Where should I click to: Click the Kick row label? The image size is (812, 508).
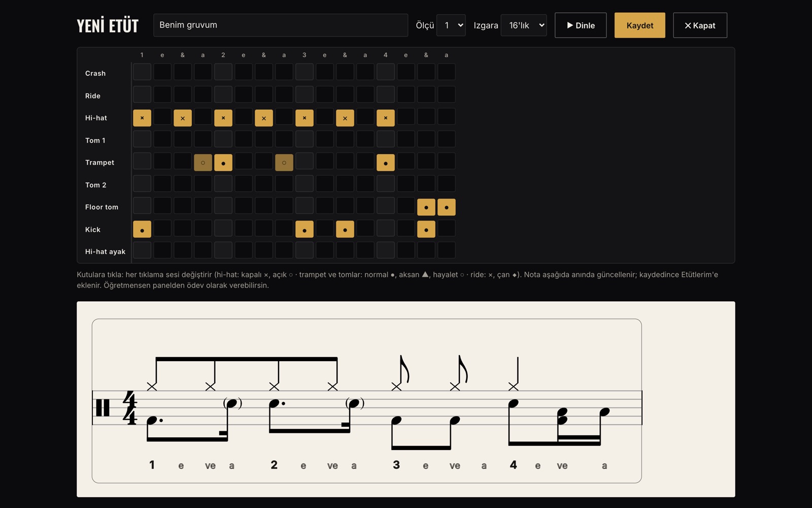[93, 230]
